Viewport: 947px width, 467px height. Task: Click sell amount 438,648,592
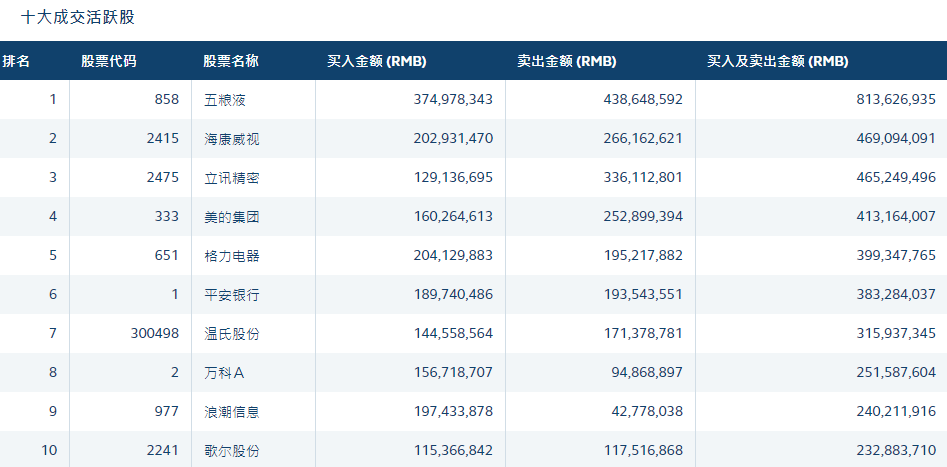[x=643, y=100]
